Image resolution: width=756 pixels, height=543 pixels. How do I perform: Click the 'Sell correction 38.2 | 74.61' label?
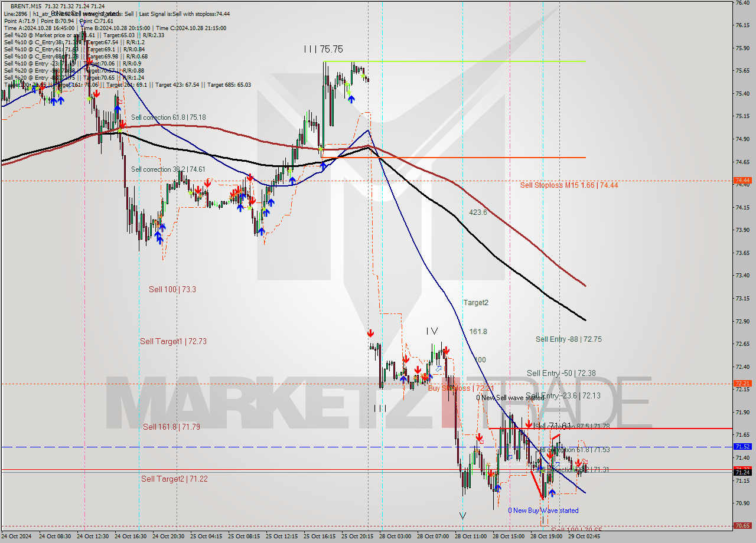168,169
